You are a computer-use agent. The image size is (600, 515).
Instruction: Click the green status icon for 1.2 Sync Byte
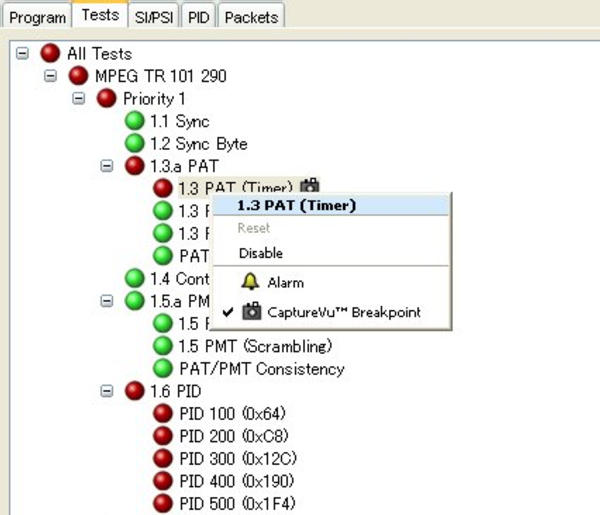[135, 144]
